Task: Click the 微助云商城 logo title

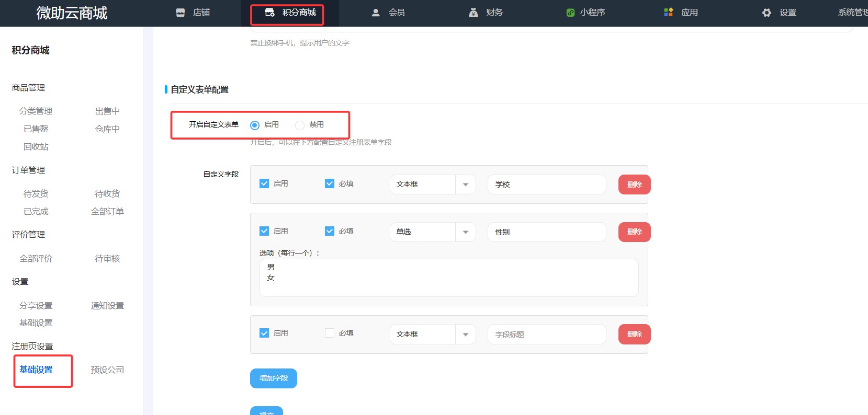Action: click(x=72, y=13)
